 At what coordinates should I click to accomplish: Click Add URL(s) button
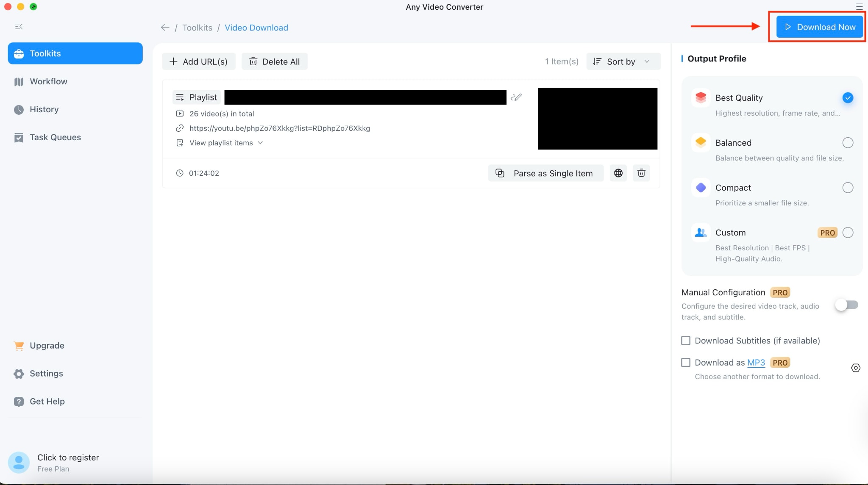tap(198, 61)
